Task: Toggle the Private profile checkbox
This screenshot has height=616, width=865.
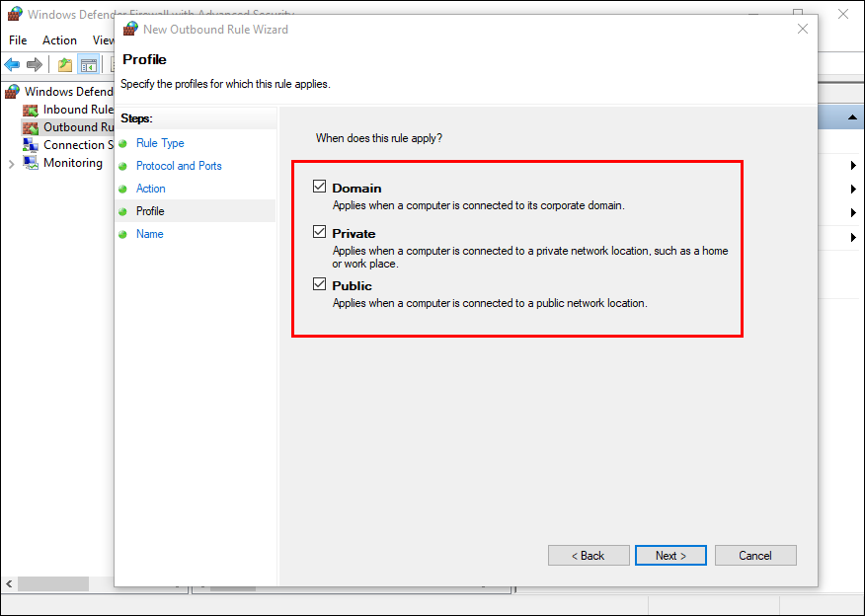Action: coord(319,232)
